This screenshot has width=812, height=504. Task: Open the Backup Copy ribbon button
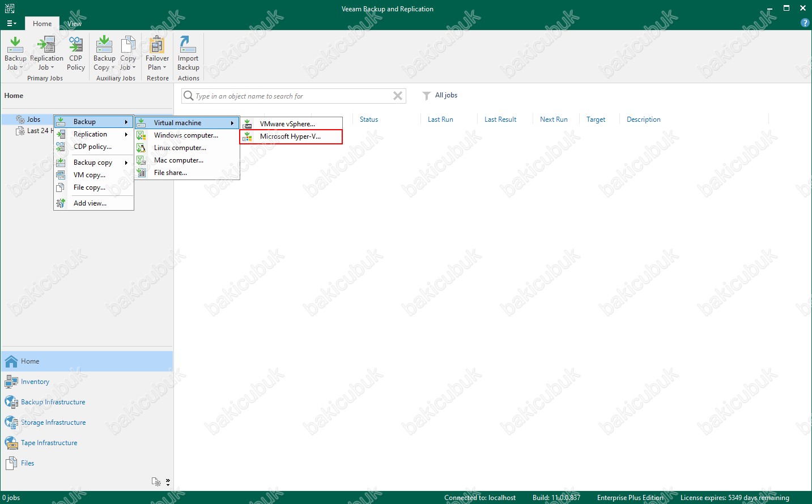click(x=104, y=53)
